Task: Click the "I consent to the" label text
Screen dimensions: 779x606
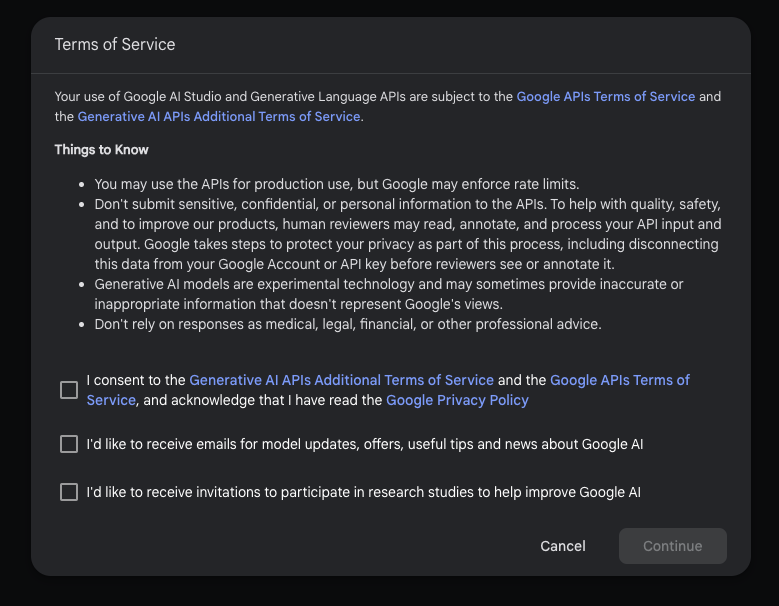Action: click(x=136, y=380)
